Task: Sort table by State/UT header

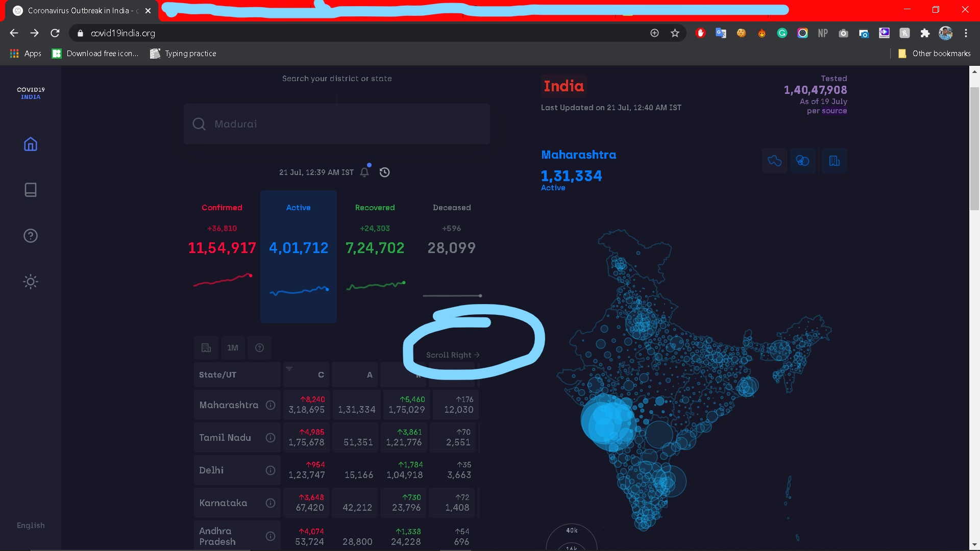Action: click(237, 374)
